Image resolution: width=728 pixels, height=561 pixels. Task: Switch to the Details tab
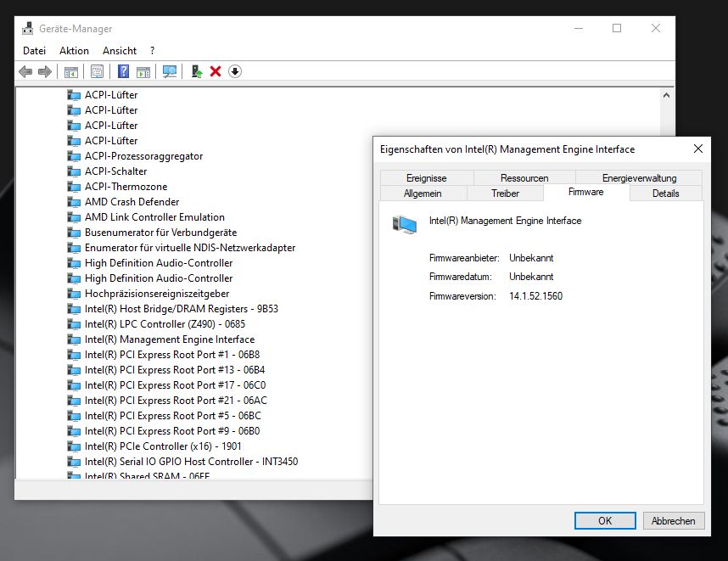665,194
